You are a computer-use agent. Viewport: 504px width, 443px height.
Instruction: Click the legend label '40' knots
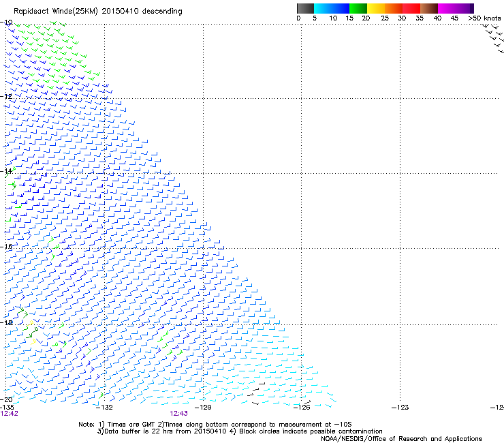coord(437,18)
